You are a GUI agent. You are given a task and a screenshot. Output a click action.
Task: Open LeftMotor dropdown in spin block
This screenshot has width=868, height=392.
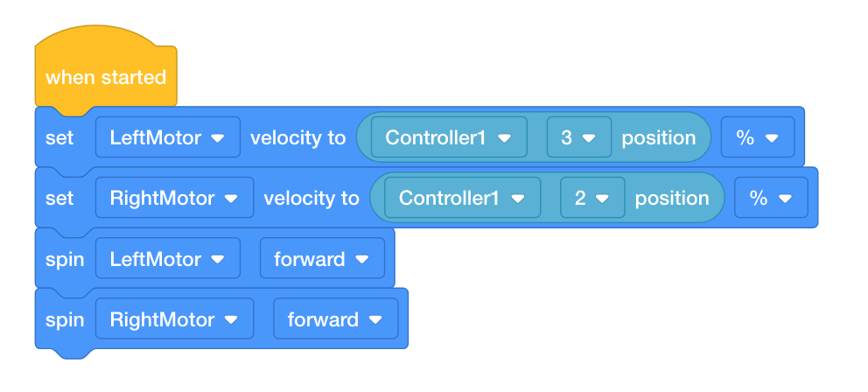pos(168,258)
